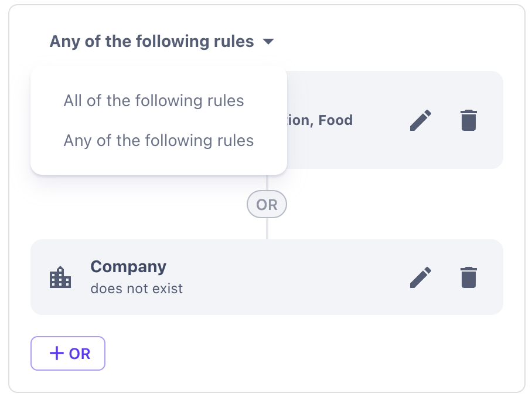
Task: Click the connector line below the OR badge
Action: click(x=267, y=229)
